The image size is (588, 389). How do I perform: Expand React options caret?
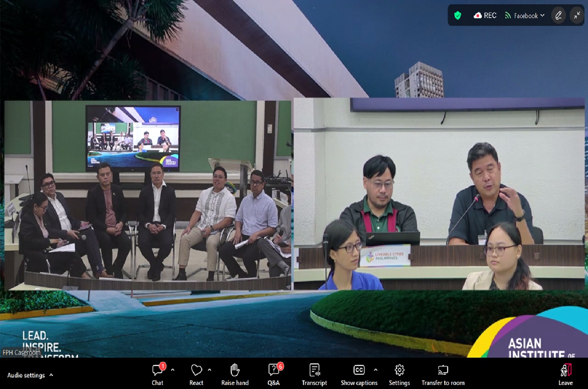coord(209,370)
